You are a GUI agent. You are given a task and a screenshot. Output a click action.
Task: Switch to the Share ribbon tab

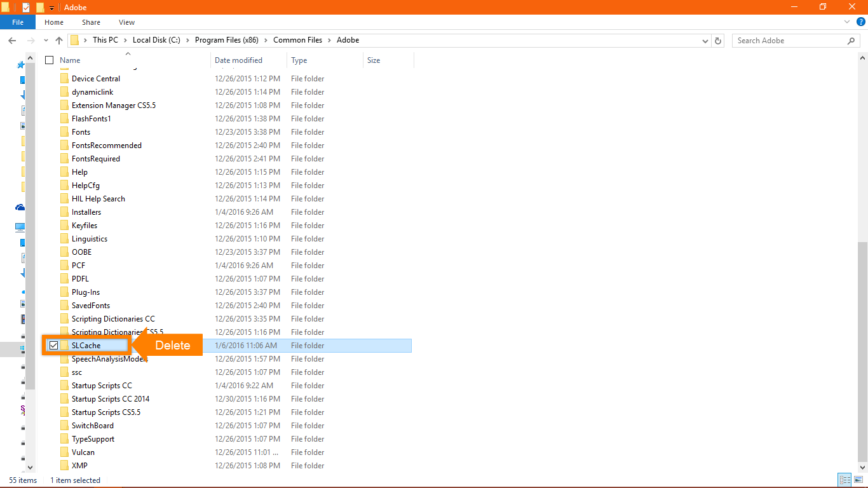coord(91,22)
